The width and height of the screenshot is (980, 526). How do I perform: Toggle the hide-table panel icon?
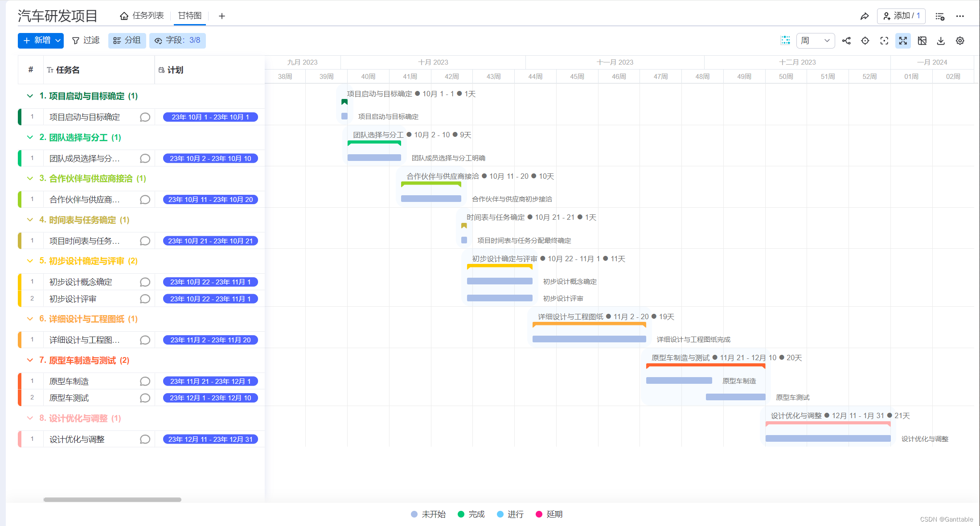tap(922, 41)
